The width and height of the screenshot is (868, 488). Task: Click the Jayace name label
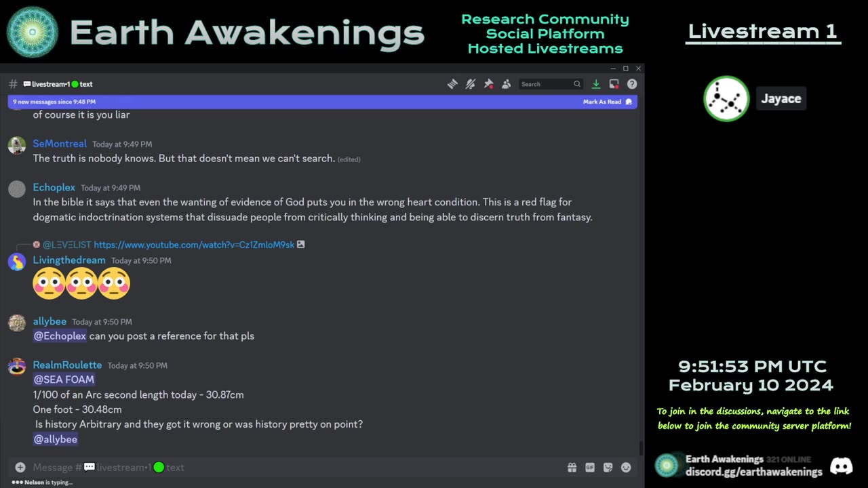coord(781,99)
